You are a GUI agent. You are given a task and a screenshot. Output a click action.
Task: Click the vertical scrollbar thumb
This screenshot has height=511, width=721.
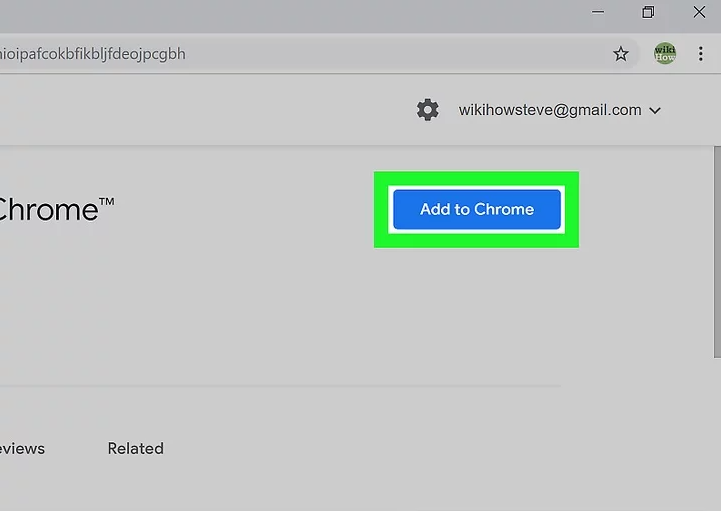click(715, 250)
